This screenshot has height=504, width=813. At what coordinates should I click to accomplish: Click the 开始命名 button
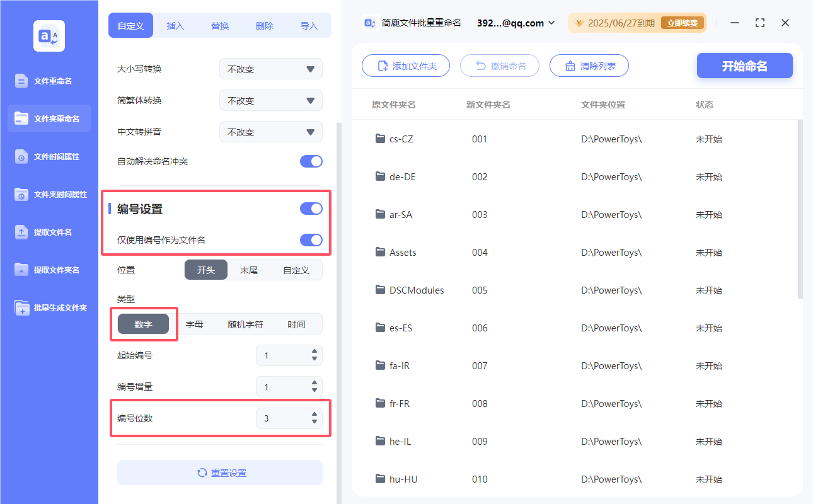point(744,66)
